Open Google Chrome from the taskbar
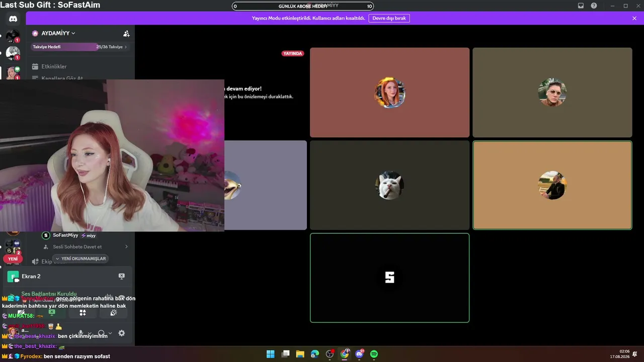 [x=345, y=354]
